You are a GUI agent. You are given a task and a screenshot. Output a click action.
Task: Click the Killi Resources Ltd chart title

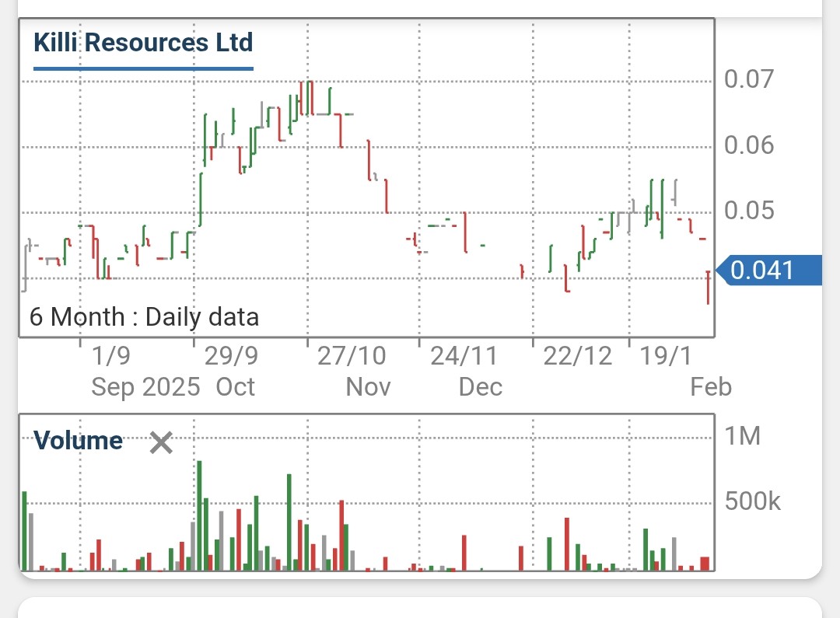point(143,43)
